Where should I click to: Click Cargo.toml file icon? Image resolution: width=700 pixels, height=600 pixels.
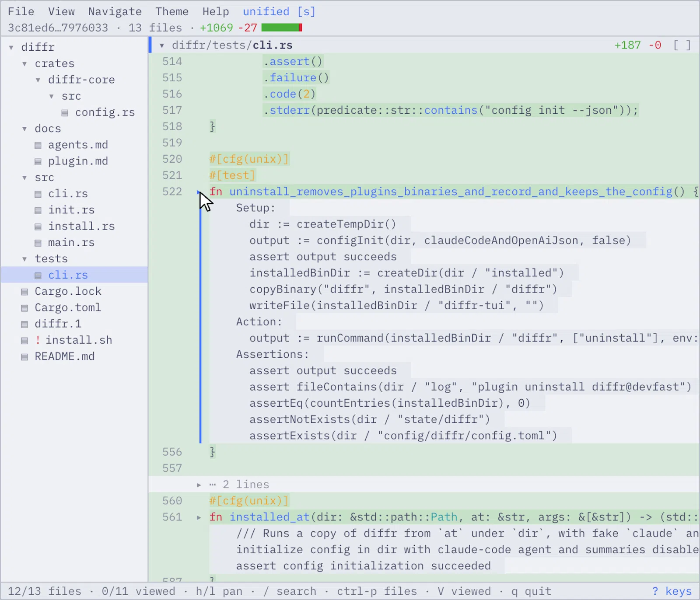[24, 308]
